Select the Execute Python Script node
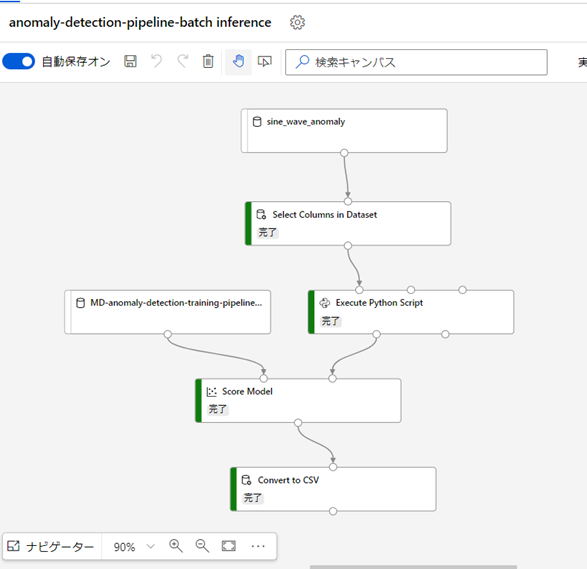 [x=411, y=312]
